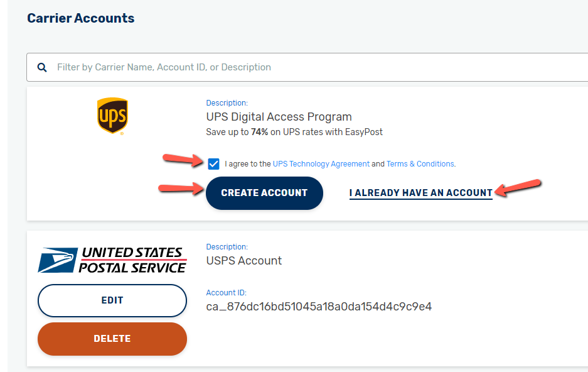
Task: Select the UPS Digital Access Program title
Action: [x=279, y=117]
